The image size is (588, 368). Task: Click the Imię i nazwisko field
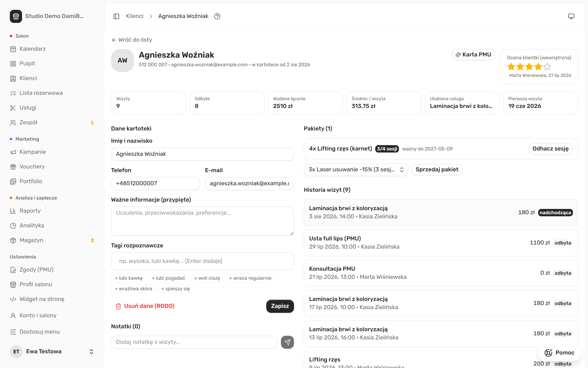pos(202,154)
